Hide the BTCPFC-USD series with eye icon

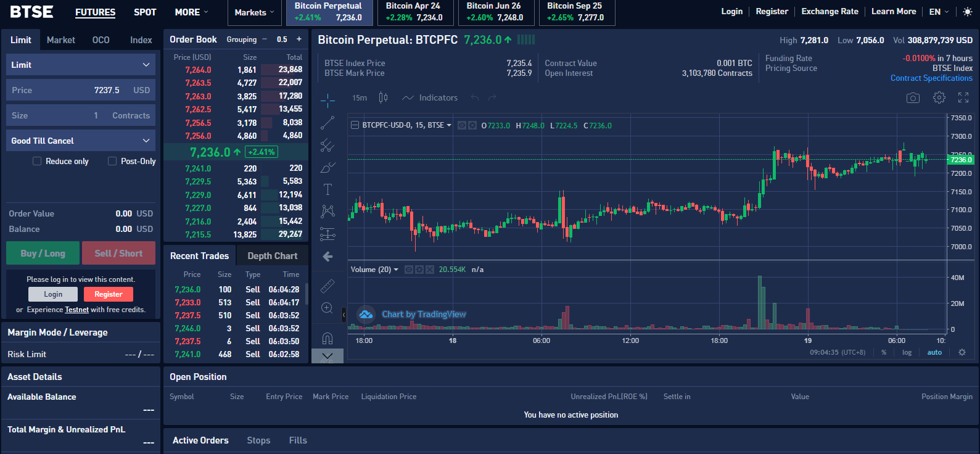point(462,125)
